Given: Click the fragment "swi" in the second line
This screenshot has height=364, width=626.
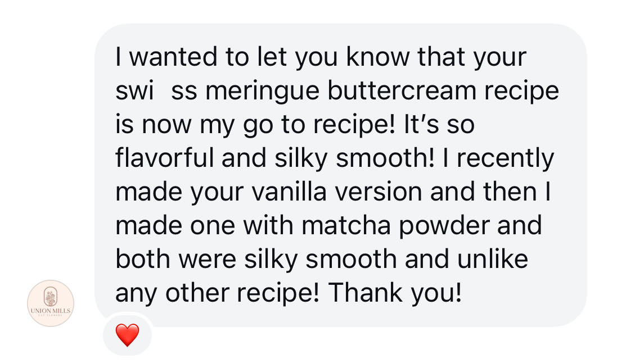Looking at the screenshot, I should pyautogui.click(x=134, y=90).
